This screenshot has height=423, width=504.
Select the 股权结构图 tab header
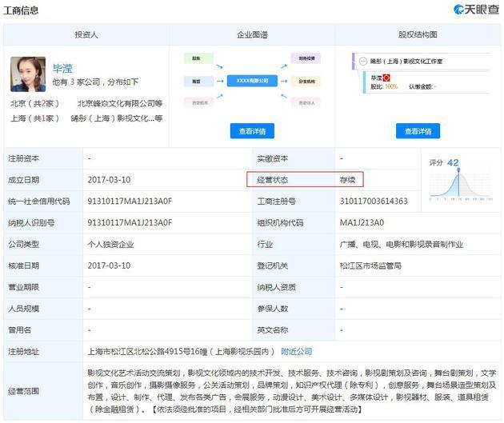point(418,34)
